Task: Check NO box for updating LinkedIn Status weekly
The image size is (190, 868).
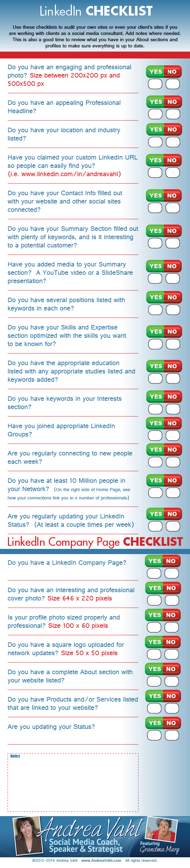Action: coord(173,526)
